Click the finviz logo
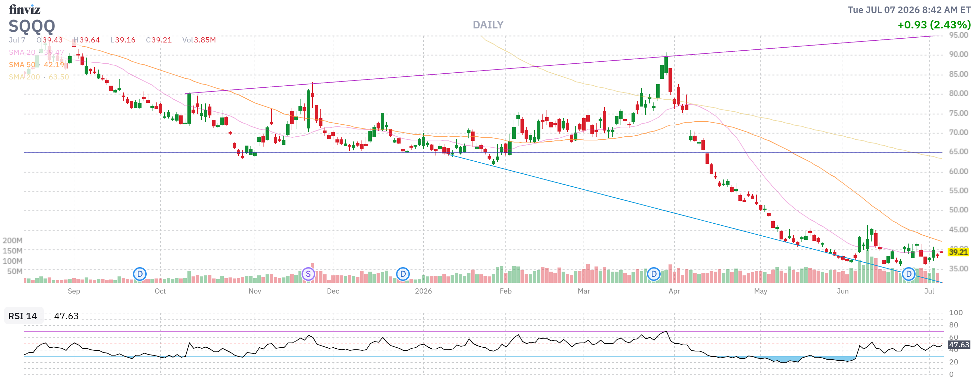Screen dimensions: 980x385 coord(24,9)
